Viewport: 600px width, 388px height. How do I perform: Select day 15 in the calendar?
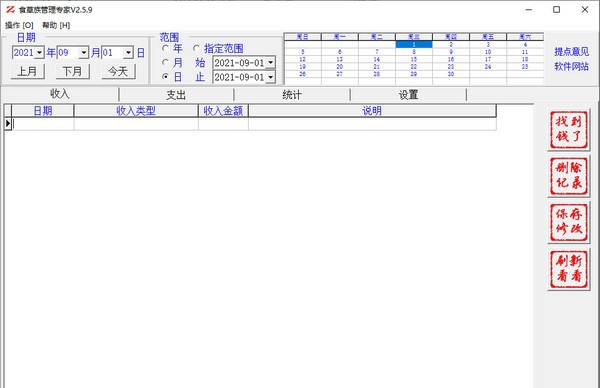click(x=414, y=59)
